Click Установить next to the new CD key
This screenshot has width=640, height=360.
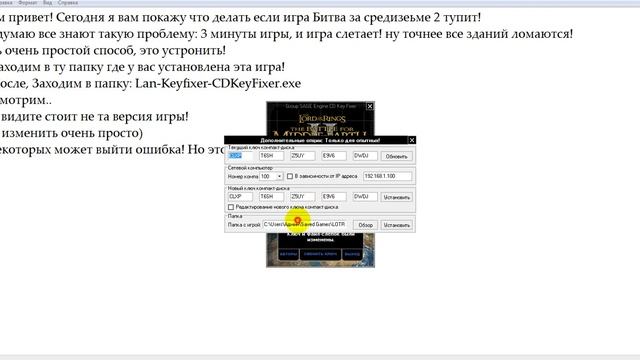tap(396, 197)
